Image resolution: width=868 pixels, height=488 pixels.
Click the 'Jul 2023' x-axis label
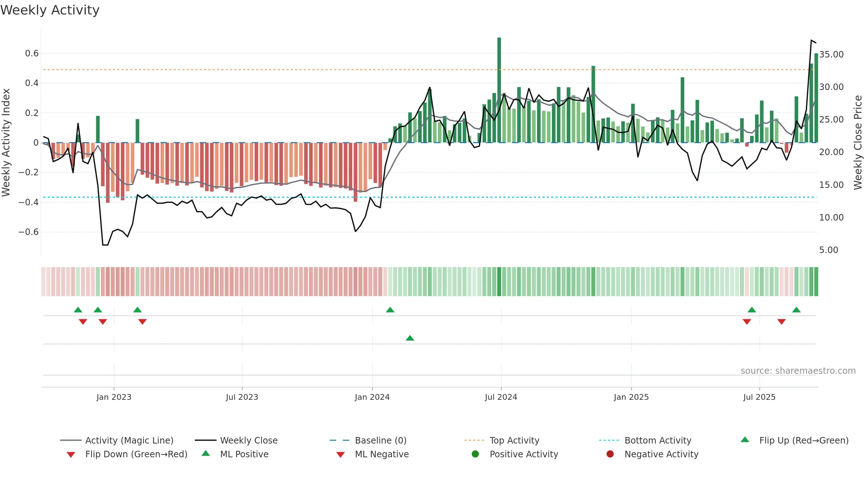[x=242, y=397]
